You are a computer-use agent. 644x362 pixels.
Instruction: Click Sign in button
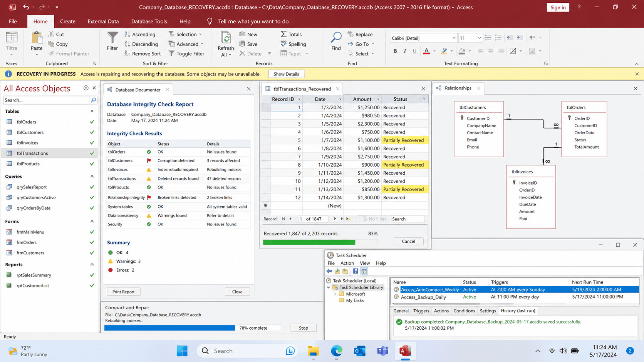[x=558, y=7]
